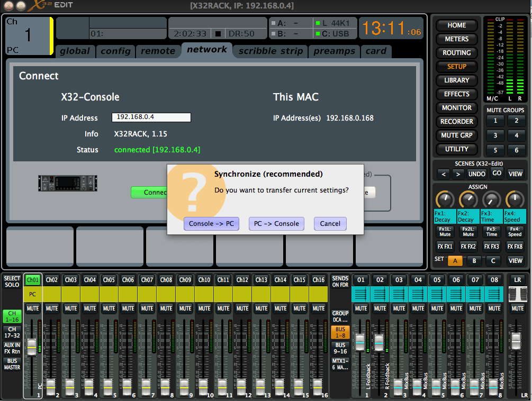Click the scenes UNDO button
Image resolution: width=532 pixels, height=401 pixels.
[477, 174]
